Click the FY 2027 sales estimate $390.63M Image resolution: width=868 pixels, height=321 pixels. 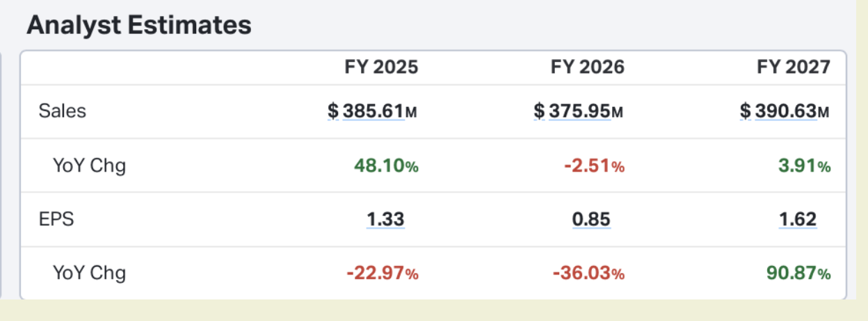[x=785, y=111]
